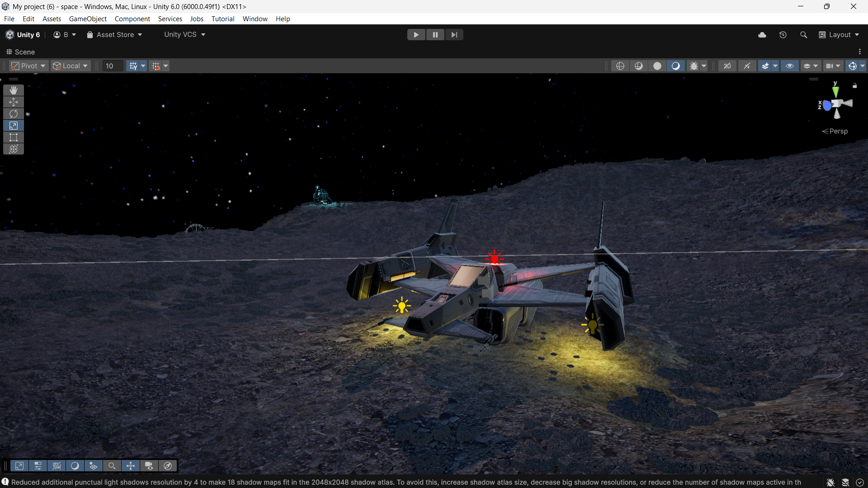868x488 pixels.
Task: Click the Pause button
Action: [x=435, y=35]
